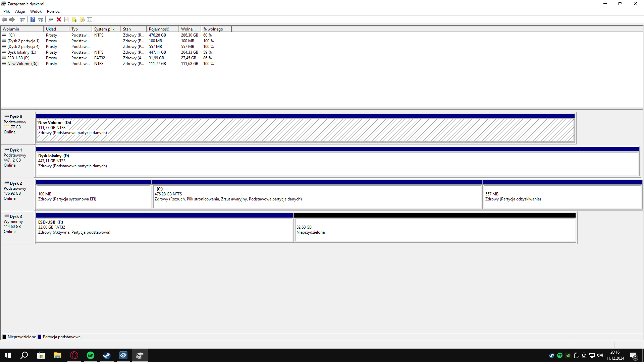Open Spotify from the taskbar

91,355
